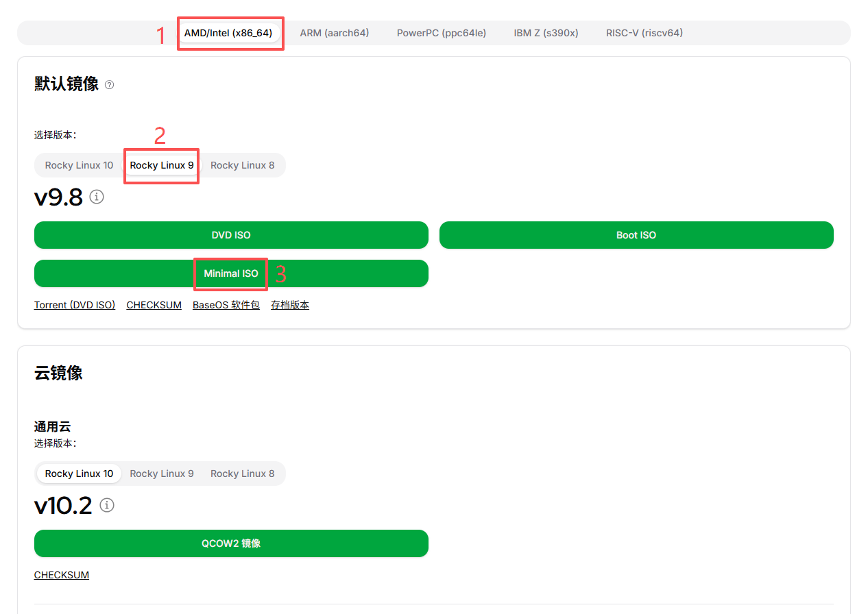Click the v9.8 version text
The image size is (868, 614).
tap(59, 197)
